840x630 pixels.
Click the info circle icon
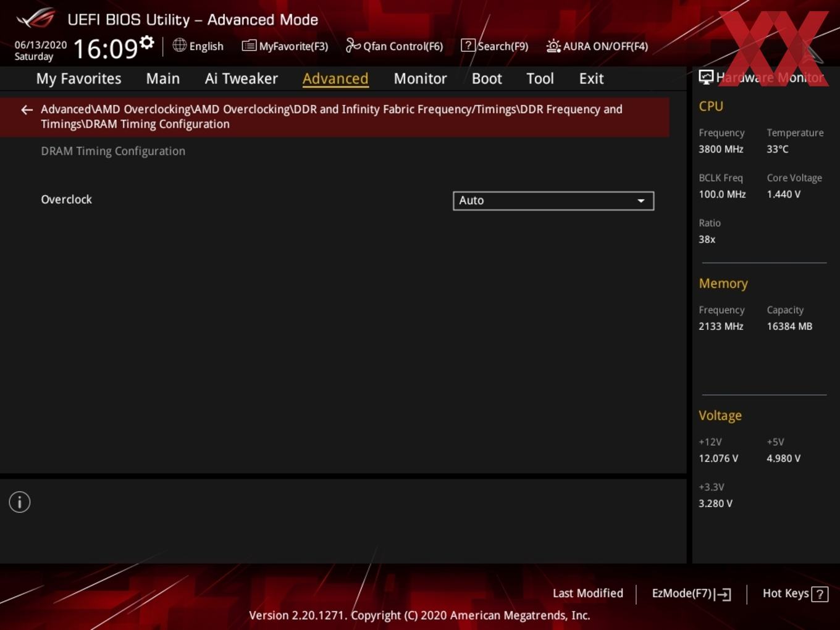[x=20, y=502]
